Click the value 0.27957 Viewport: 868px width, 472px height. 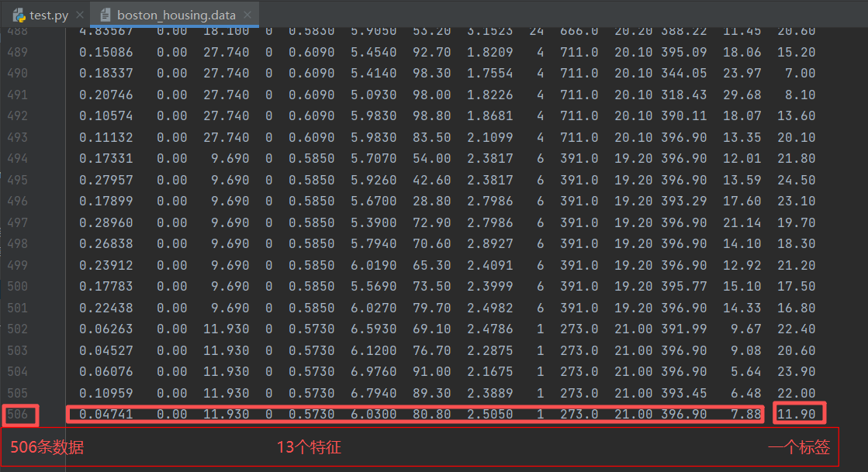pyautogui.click(x=105, y=180)
